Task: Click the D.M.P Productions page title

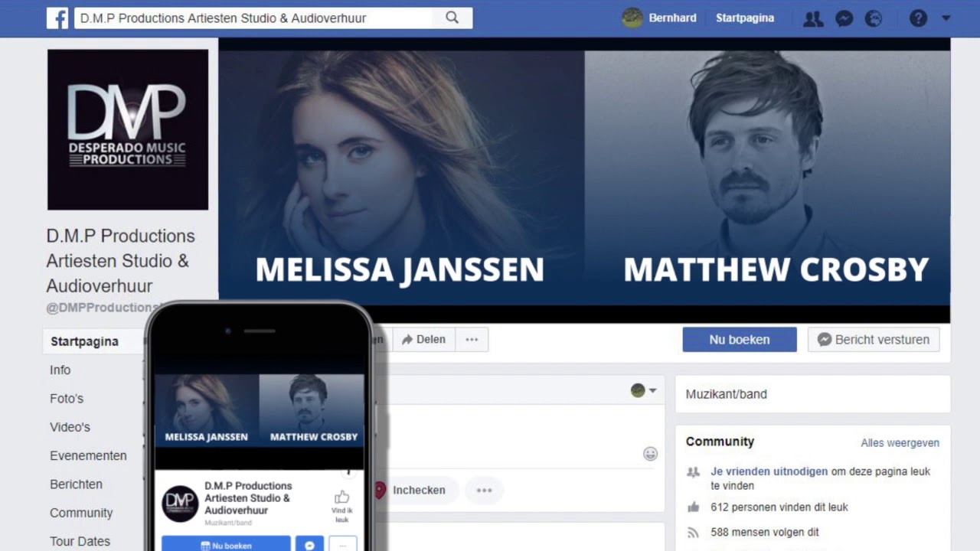Action: [x=120, y=261]
